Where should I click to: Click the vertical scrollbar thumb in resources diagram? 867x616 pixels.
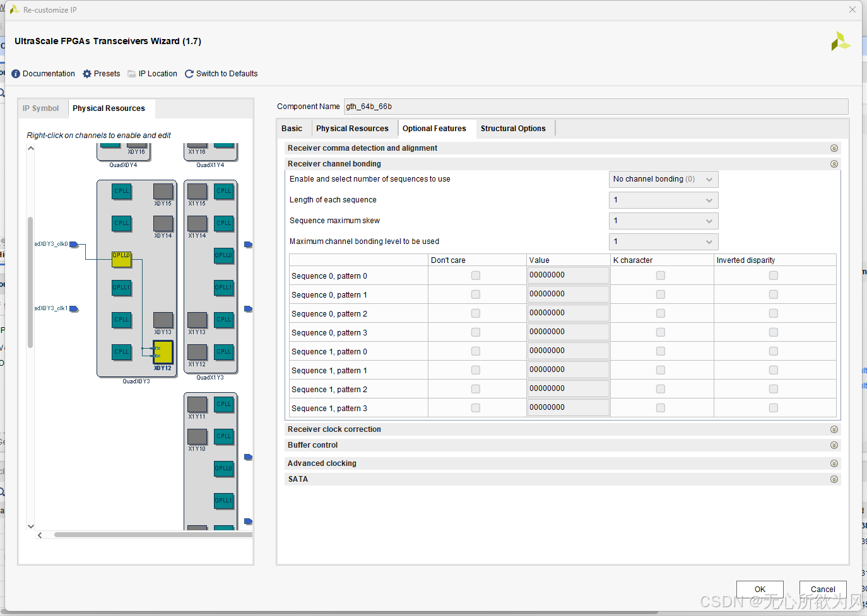(30, 282)
